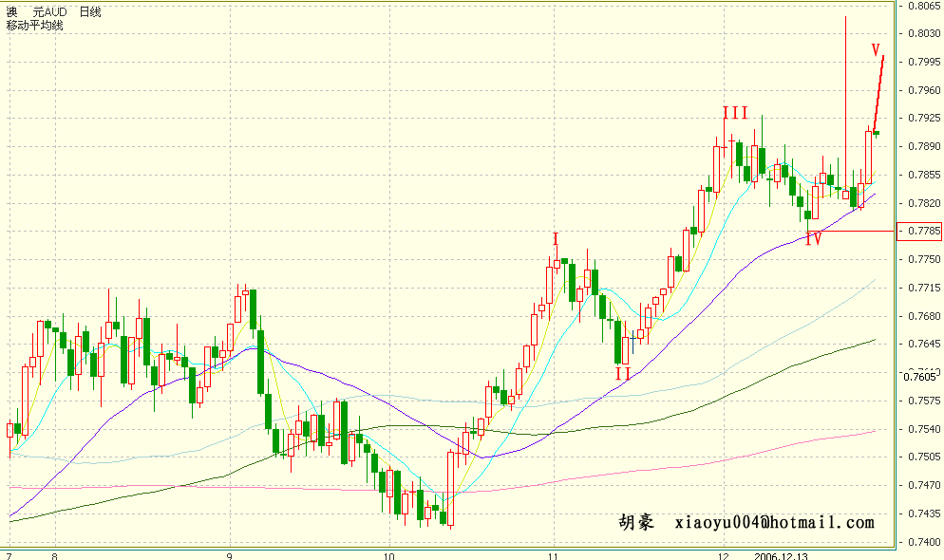Click the wave V label

click(x=876, y=50)
